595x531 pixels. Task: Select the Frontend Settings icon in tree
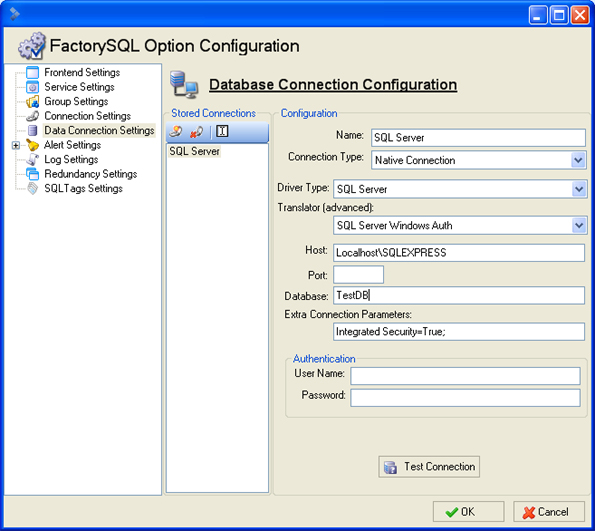click(x=33, y=72)
